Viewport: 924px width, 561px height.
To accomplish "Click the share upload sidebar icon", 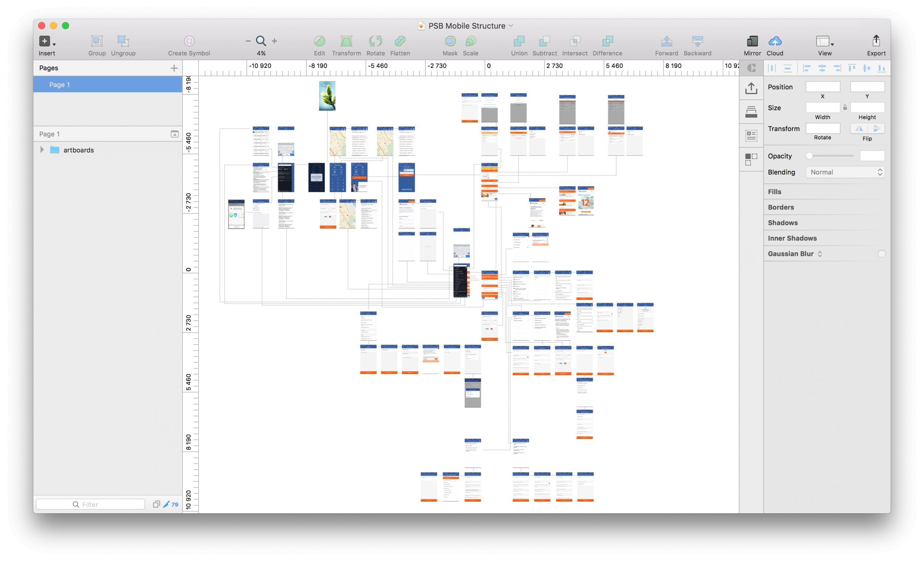I will click(751, 88).
